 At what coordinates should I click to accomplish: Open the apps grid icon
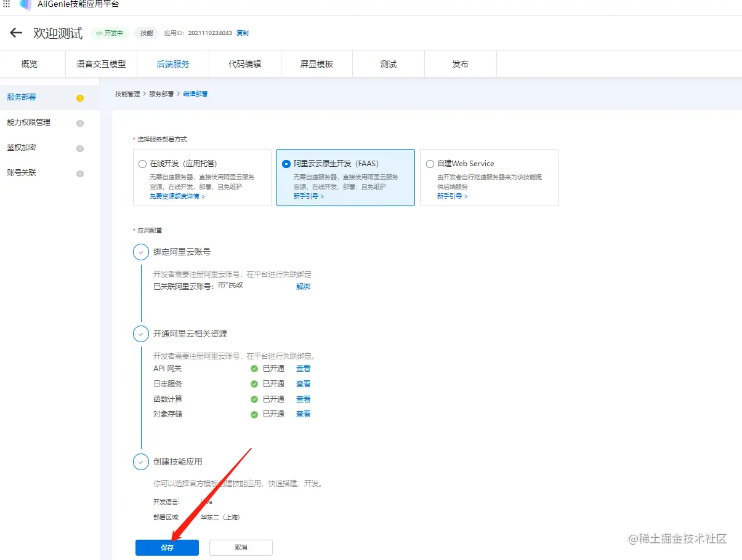point(7,4)
